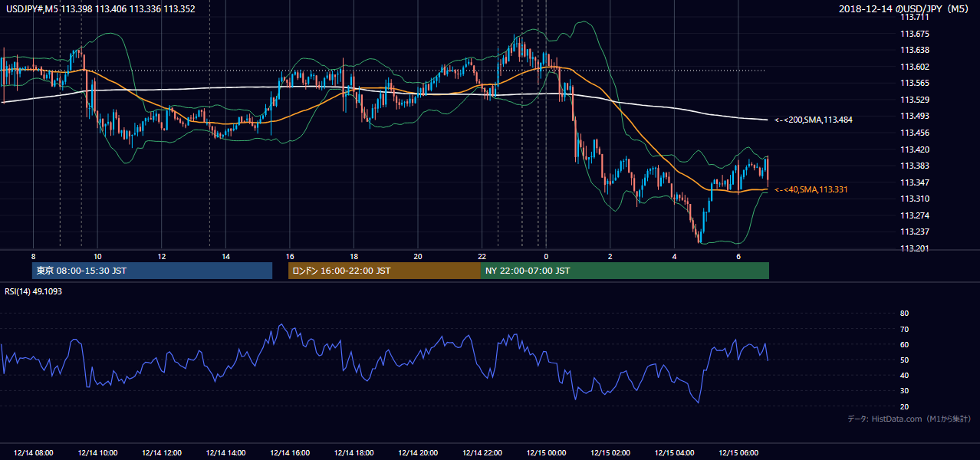Click the '2018-12-14 のUSD/JPY (M5)' heading
The width and height of the screenshot is (980, 460).
[x=905, y=9]
